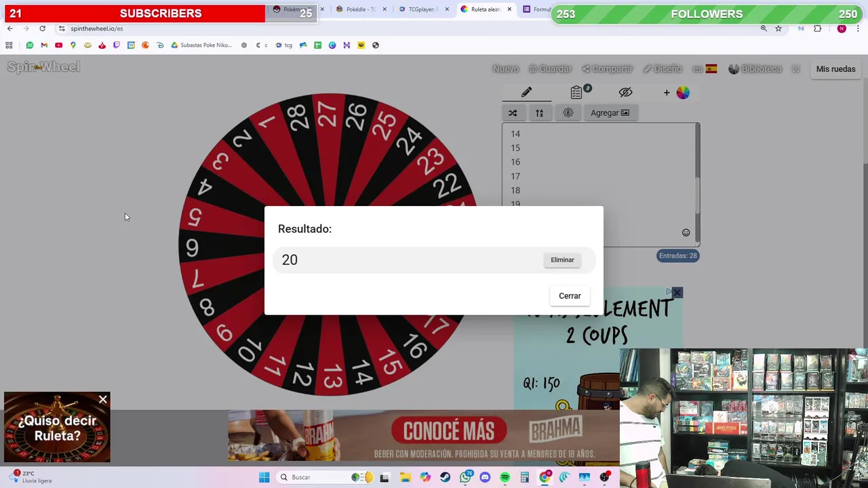Open the results clipboard tab
This screenshot has width=868, height=488.
point(576,92)
